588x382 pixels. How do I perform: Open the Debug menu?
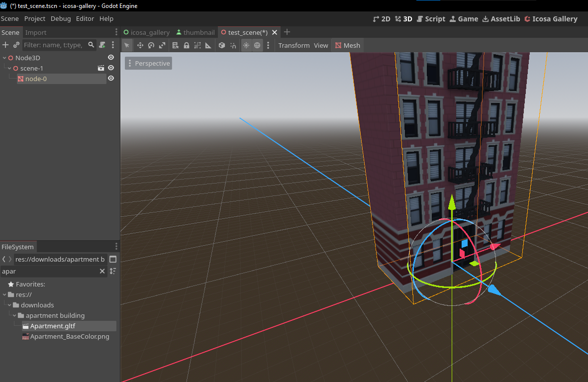61,18
